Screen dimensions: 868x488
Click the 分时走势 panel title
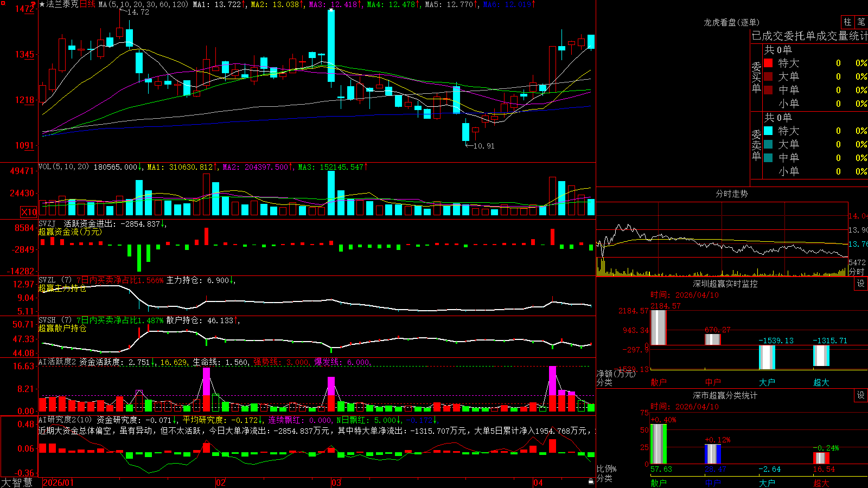pyautogui.click(x=732, y=194)
